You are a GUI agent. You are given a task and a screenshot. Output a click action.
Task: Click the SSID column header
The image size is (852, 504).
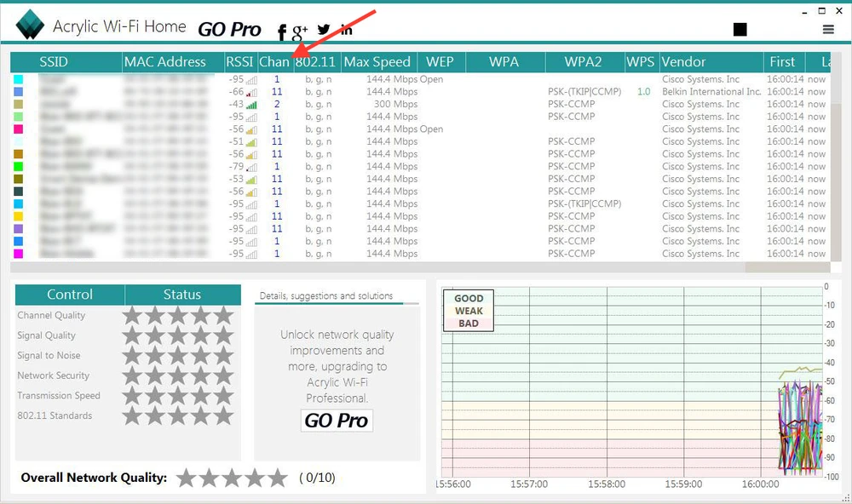coord(53,62)
